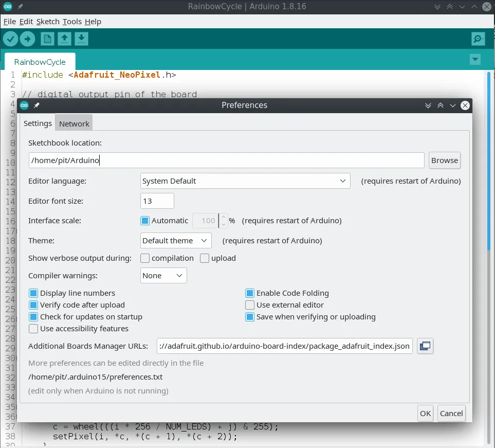Click the pin icon in the main window titlebar
The height and width of the screenshot is (448, 495).
(x=20, y=7)
